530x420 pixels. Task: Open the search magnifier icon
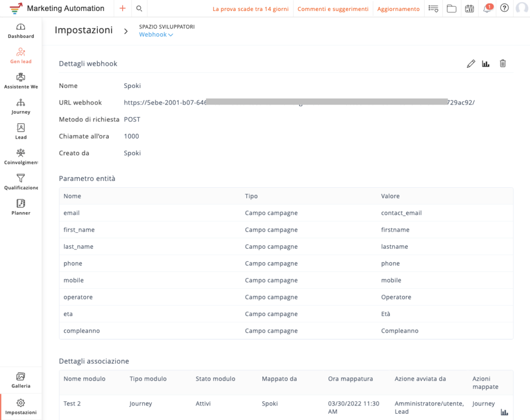(x=139, y=9)
